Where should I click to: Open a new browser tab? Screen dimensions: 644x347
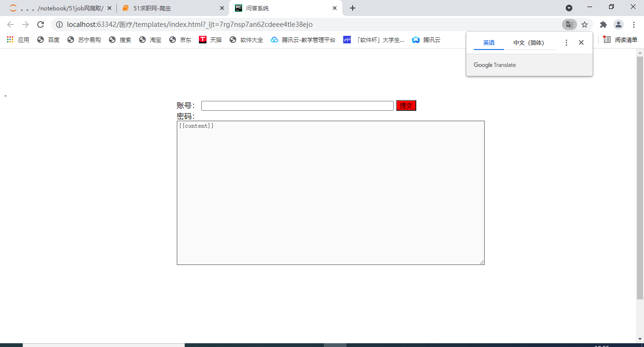pyautogui.click(x=353, y=8)
